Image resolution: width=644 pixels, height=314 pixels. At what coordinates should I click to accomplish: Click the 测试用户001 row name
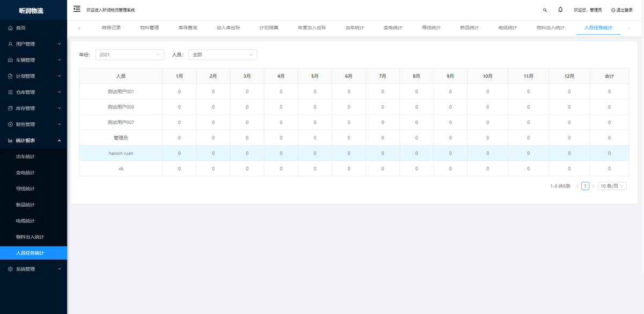(121, 92)
